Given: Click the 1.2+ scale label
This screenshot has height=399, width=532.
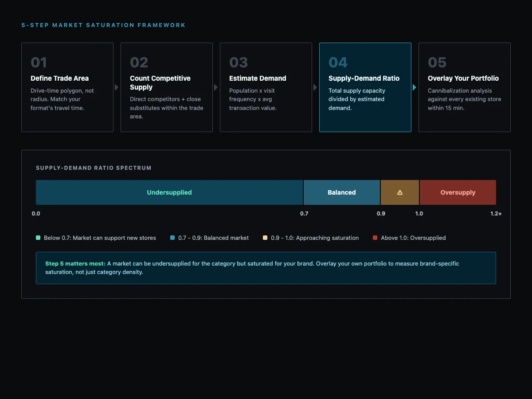Looking at the screenshot, I should click(496, 213).
